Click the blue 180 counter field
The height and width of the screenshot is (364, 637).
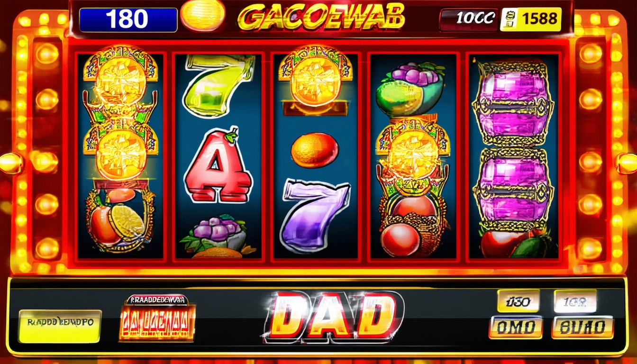coord(128,20)
